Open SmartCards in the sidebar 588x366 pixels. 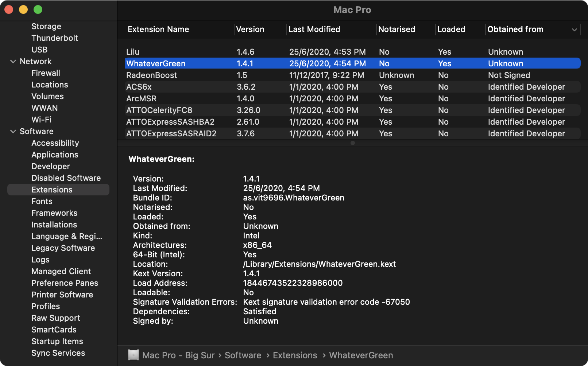pos(54,330)
